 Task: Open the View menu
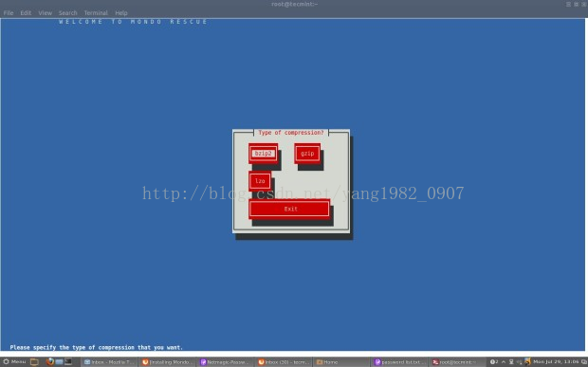[x=45, y=12]
